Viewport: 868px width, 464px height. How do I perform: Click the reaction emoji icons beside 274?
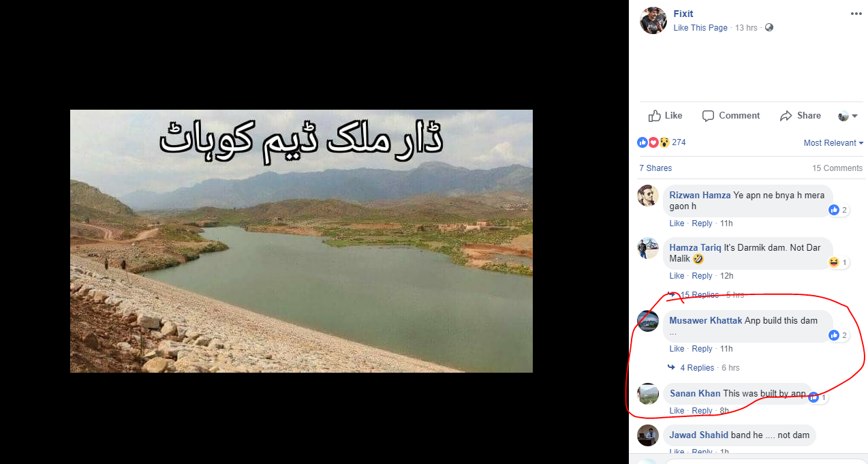pyautogui.click(x=653, y=142)
